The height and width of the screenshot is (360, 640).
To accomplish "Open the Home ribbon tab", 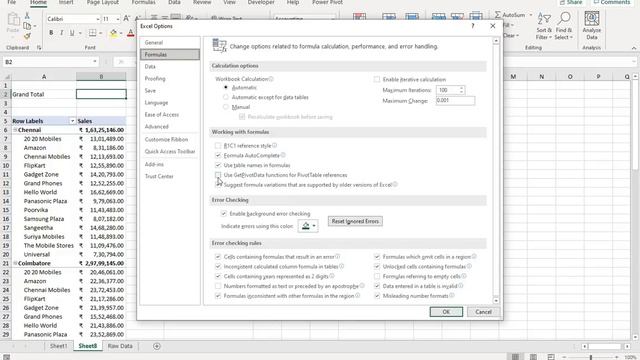I will pos(38,2).
